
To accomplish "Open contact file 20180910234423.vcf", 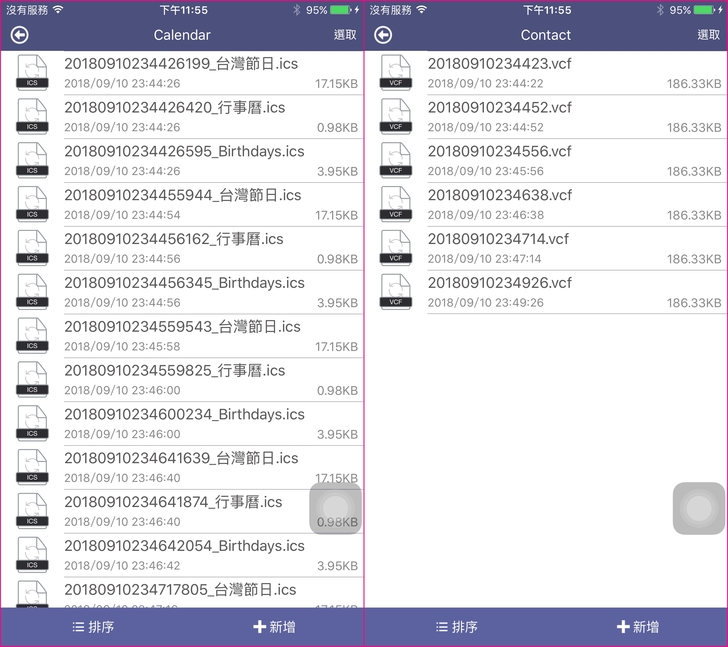I will [x=546, y=73].
